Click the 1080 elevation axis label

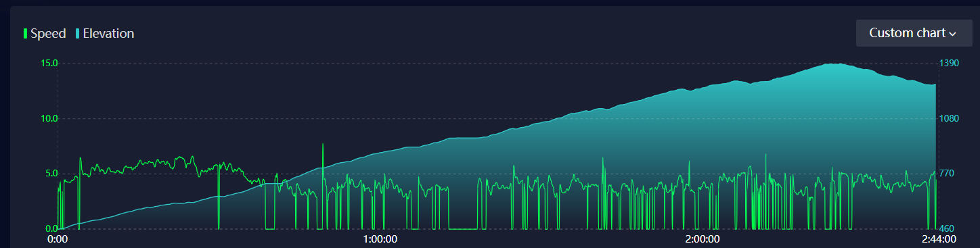948,118
